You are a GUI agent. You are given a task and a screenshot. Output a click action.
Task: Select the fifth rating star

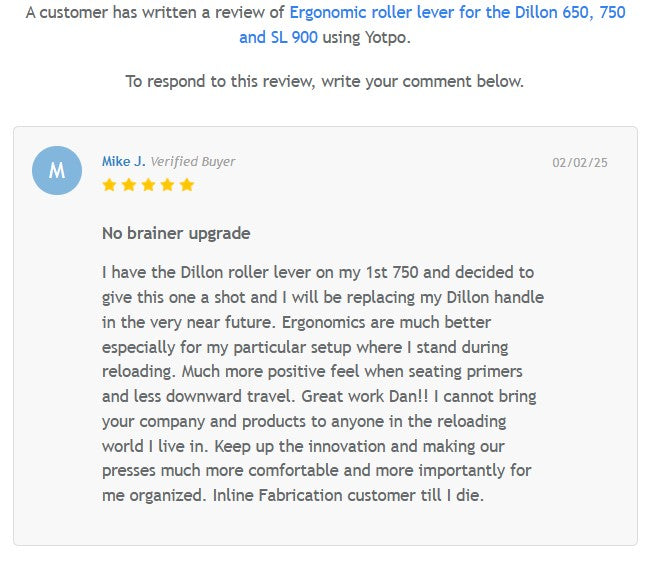click(x=186, y=185)
